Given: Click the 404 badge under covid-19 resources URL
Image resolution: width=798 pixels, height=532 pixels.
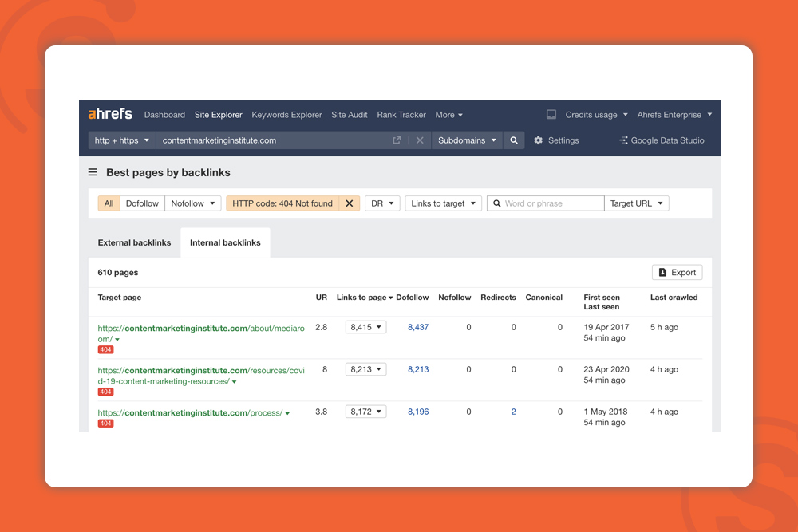Looking at the screenshot, I should click(x=106, y=392).
